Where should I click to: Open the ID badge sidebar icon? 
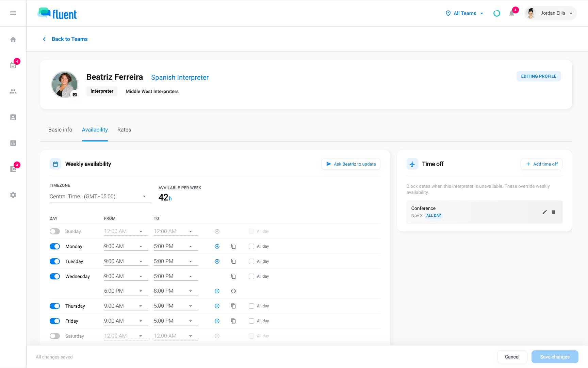pyautogui.click(x=13, y=117)
